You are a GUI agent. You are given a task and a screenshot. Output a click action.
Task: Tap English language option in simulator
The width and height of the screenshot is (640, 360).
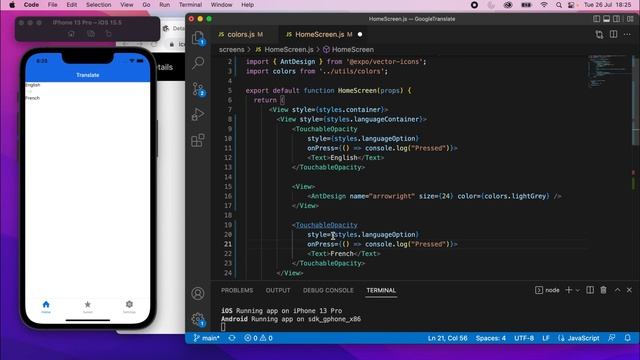(33, 85)
